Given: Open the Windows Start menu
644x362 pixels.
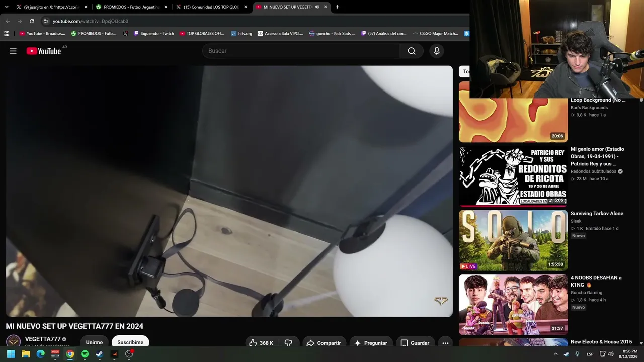Looking at the screenshot, I should click(11, 354).
